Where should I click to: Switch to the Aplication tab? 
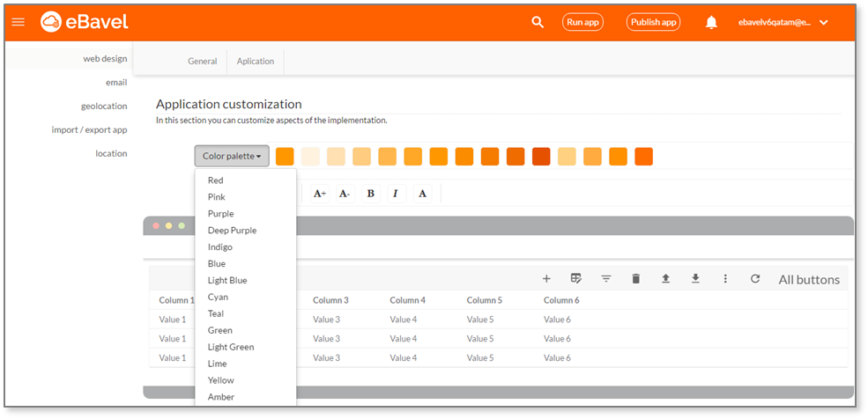coord(256,62)
